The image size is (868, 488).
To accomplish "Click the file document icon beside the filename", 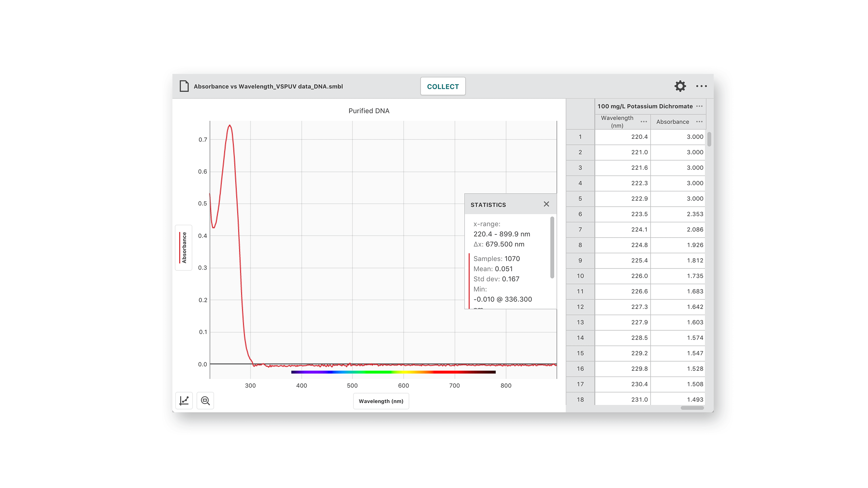I will click(x=184, y=86).
